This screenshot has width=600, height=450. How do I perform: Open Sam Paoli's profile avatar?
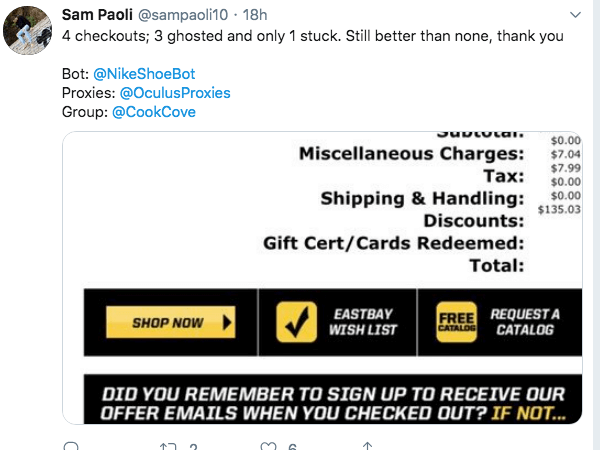(29, 31)
